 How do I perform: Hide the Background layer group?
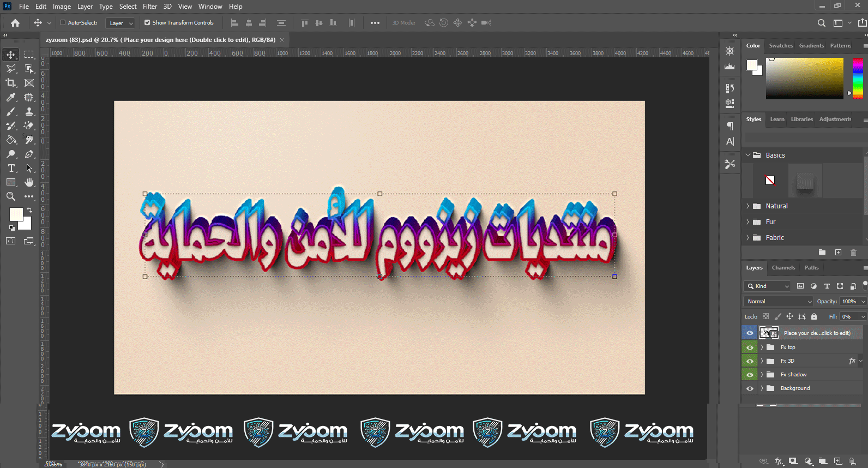point(750,388)
